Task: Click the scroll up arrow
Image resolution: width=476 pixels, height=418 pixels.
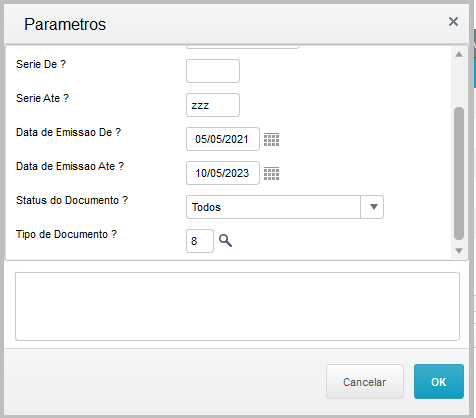Action: (x=459, y=54)
